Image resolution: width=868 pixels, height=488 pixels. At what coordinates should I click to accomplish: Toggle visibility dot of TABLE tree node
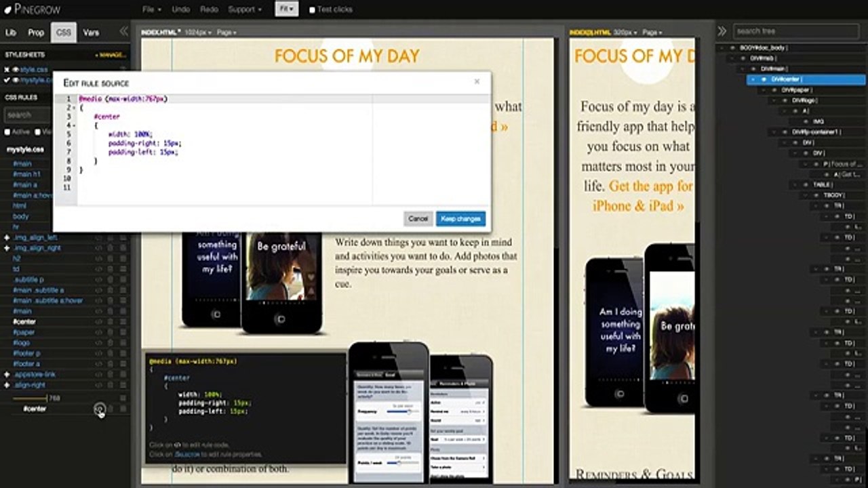click(806, 184)
